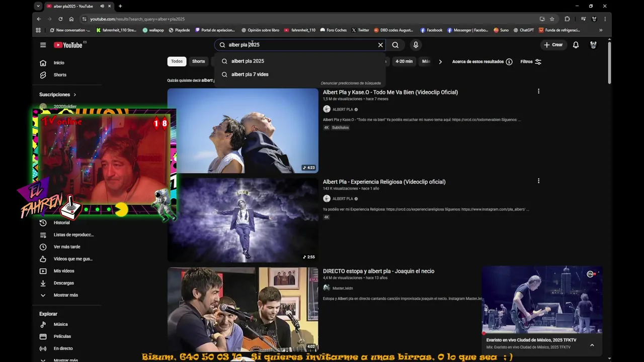Viewport: 644px width, 362px height.
Task: Clear search text with the X icon
Action: pos(380,45)
